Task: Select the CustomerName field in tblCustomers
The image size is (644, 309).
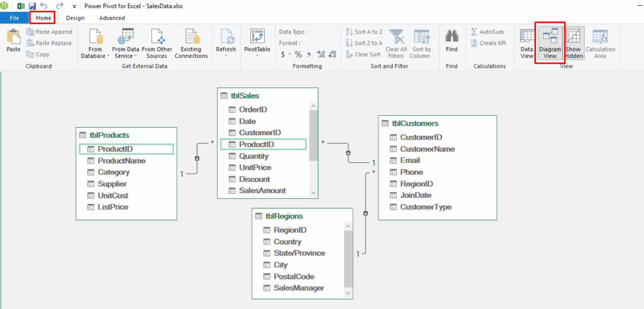Action: [427, 149]
